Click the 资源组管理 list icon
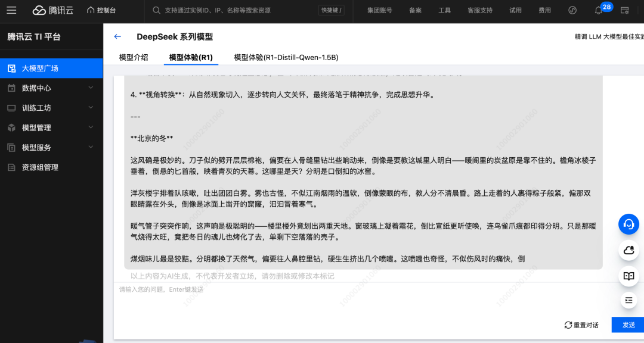This screenshot has height=343, width=644. [x=11, y=167]
